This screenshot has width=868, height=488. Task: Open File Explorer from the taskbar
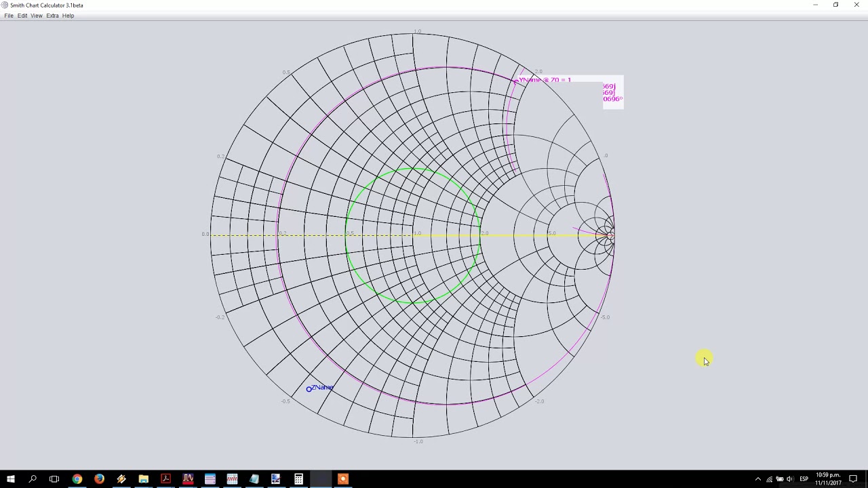pos(144,479)
